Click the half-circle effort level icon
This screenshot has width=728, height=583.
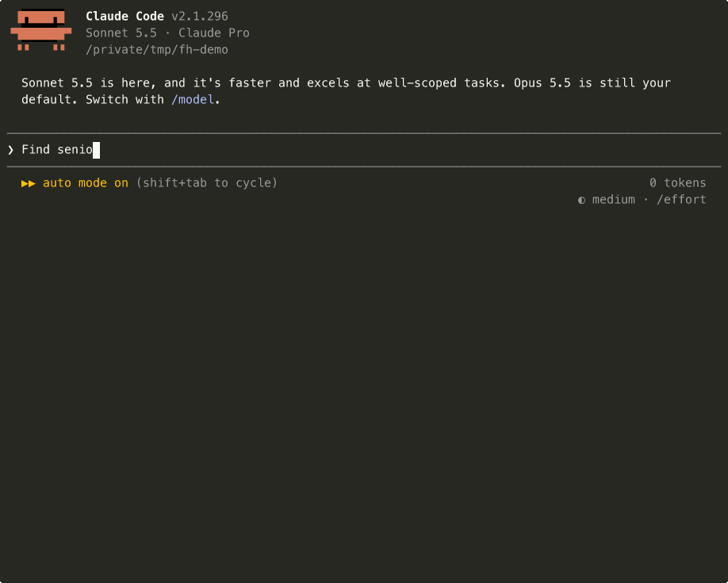point(581,200)
